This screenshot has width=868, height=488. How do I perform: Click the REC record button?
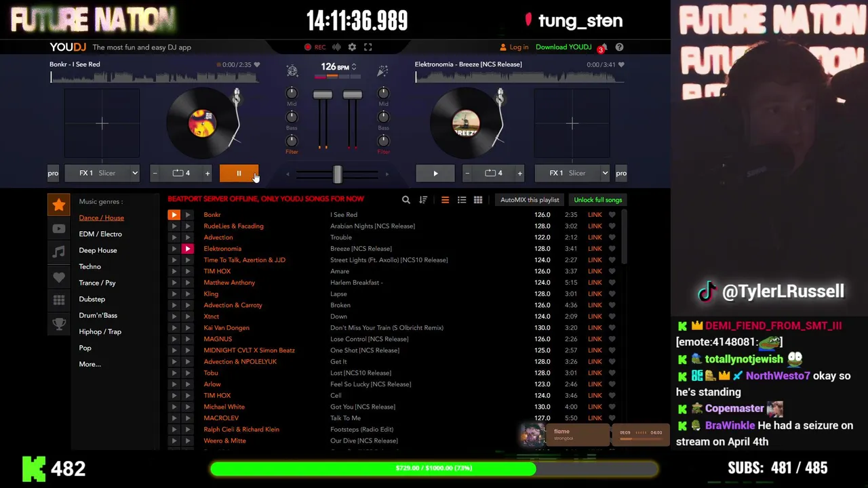point(315,47)
